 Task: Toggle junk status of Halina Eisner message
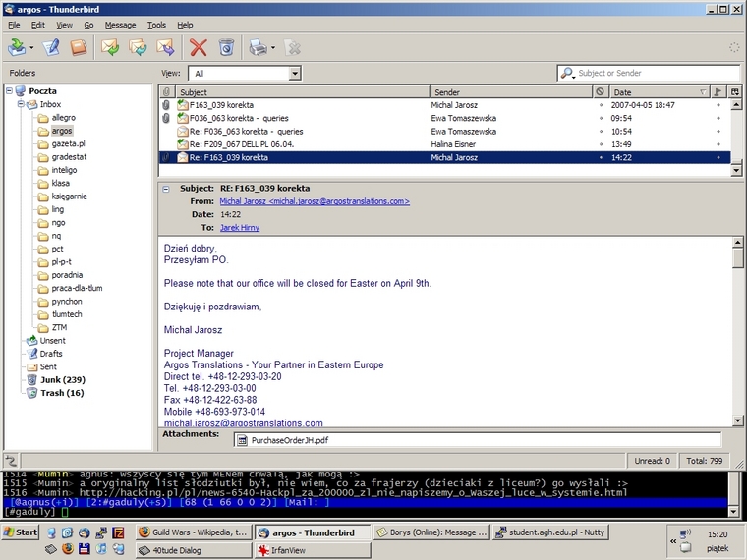[x=601, y=144]
